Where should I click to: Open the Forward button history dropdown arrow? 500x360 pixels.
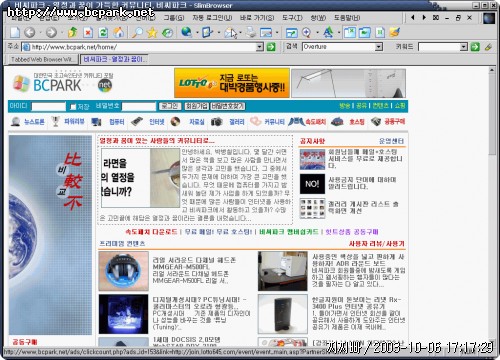[62, 33]
